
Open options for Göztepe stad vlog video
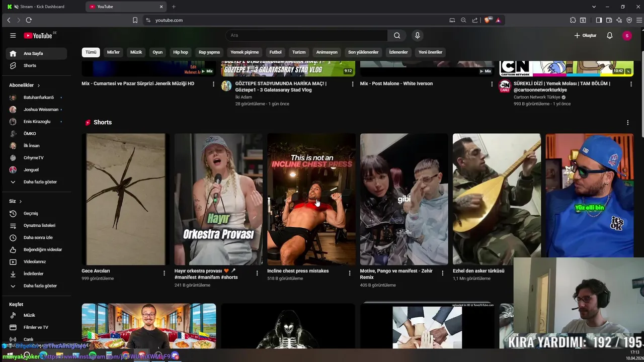coord(352,84)
